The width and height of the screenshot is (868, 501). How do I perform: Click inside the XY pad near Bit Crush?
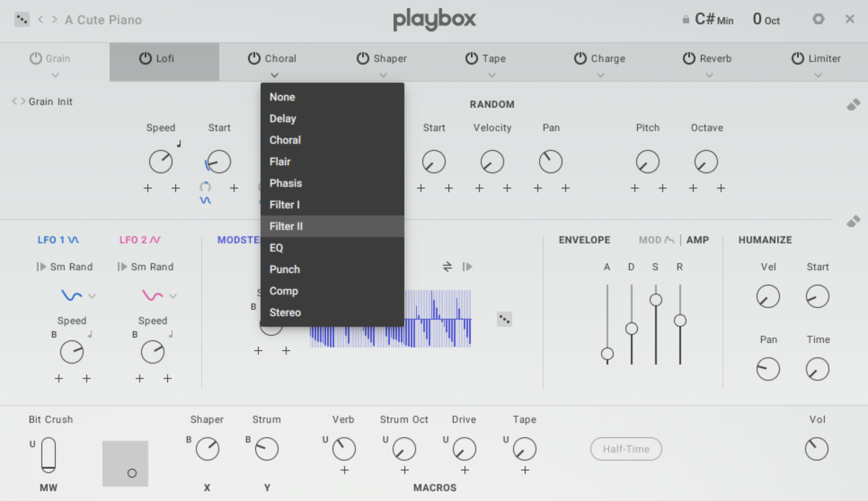(x=125, y=463)
